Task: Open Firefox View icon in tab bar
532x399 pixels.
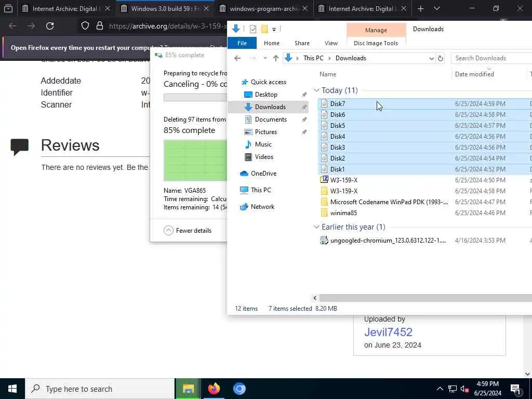Action: (x=8, y=9)
